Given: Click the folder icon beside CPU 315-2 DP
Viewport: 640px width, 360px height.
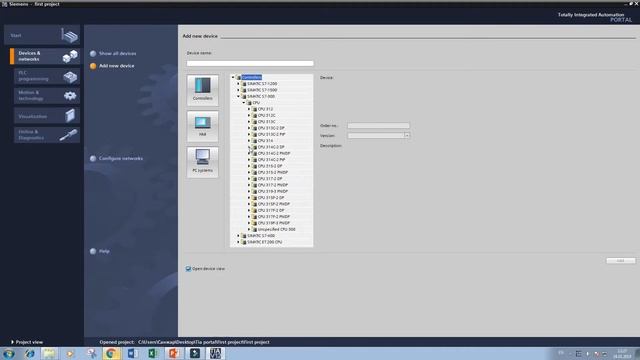Looking at the screenshot, I should click(254, 166).
